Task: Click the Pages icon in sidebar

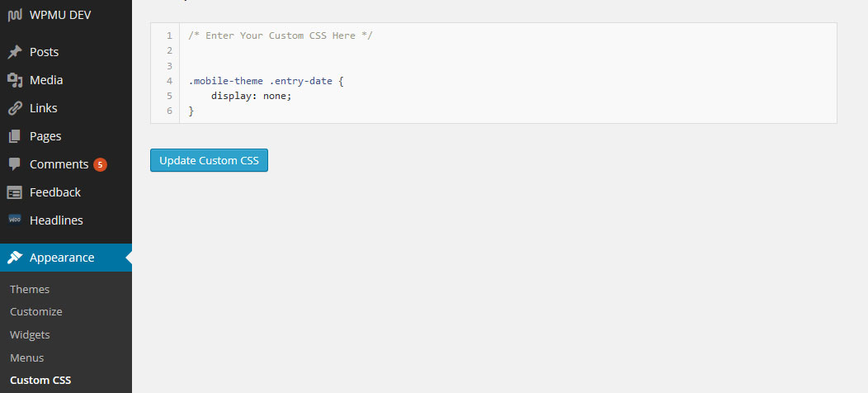Action: click(15, 136)
